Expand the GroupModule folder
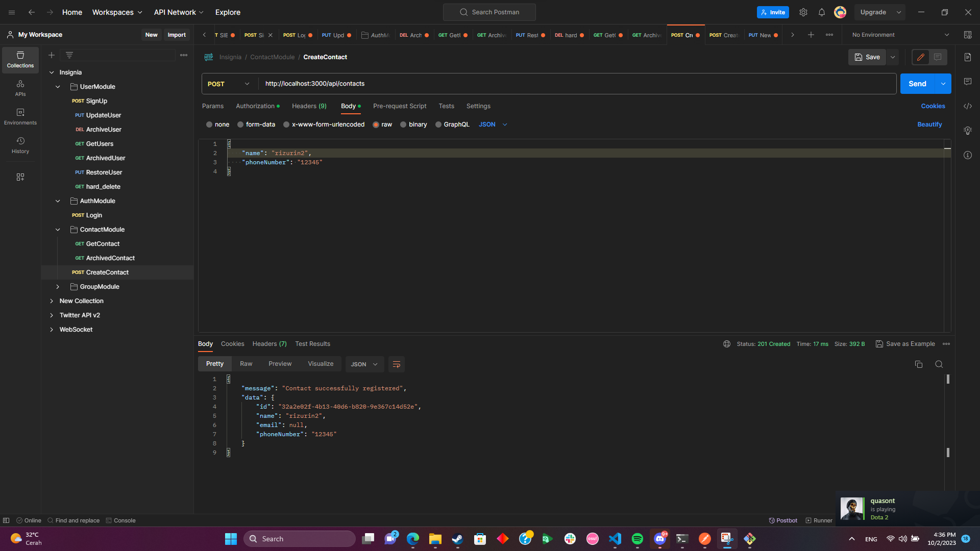The height and width of the screenshot is (551, 980). [x=58, y=286]
